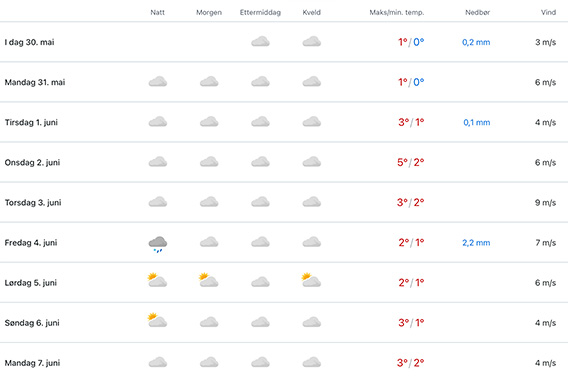
Task: Click the Maks/min. temp. column header
Action: [x=397, y=12]
